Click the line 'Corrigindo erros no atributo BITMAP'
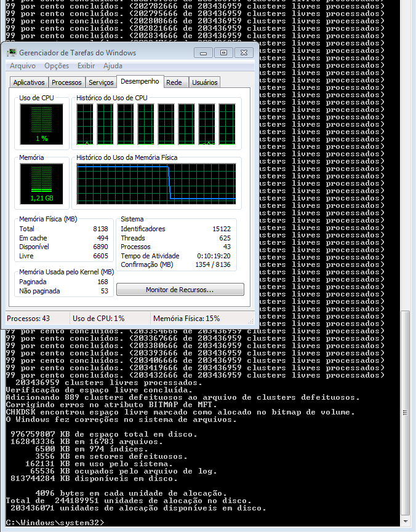The height and width of the screenshot is (532, 416). [x=111, y=405]
